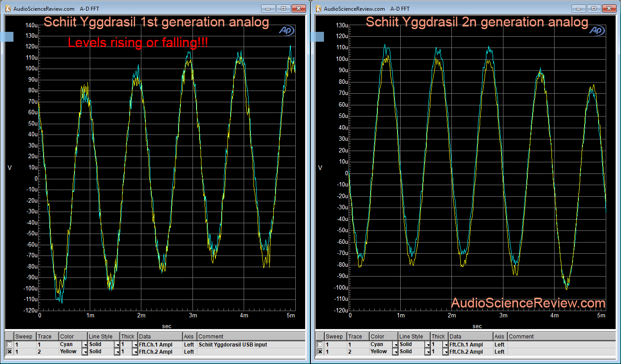Click 'Schiit Yggdrasil 1st generation analog' graph title

click(x=156, y=22)
